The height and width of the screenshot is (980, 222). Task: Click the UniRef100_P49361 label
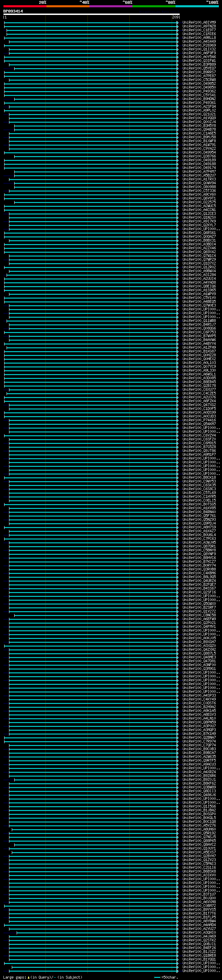click(x=199, y=103)
